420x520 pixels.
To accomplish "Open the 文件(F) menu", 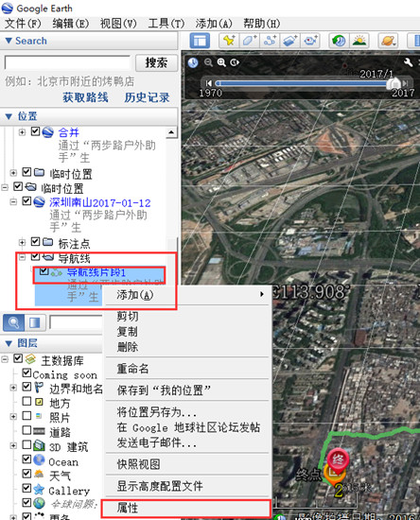I will (x=23, y=24).
